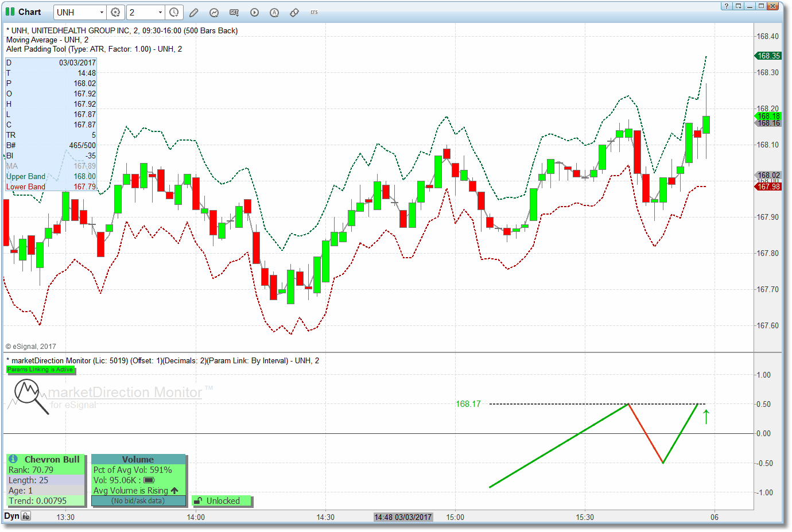Click the Dyn lock icon

pyautogui.click(x=26, y=516)
